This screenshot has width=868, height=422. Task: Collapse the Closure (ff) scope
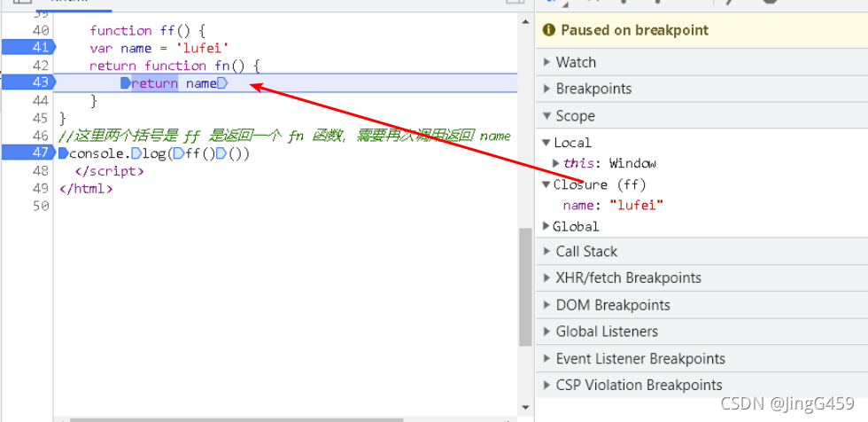546,184
